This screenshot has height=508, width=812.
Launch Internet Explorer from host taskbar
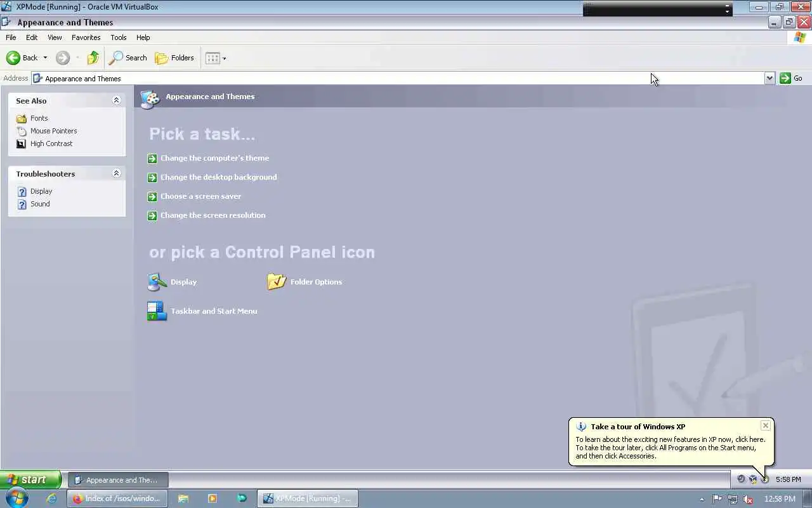(x=51, y=499)
